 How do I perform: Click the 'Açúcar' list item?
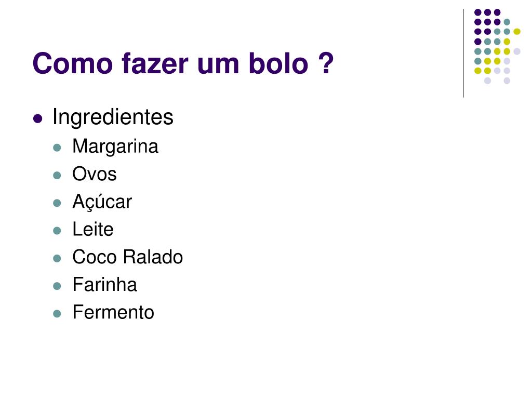coord(102,202)
